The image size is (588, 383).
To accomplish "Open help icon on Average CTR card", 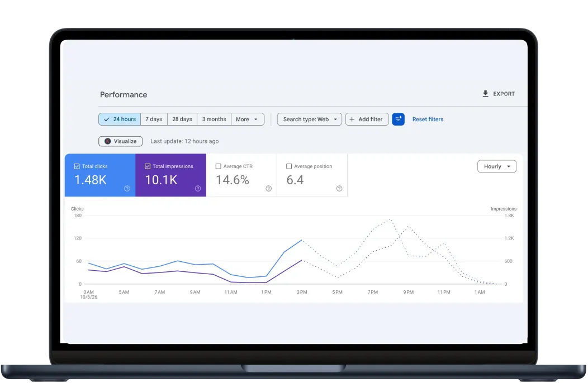I will [268, 189].
